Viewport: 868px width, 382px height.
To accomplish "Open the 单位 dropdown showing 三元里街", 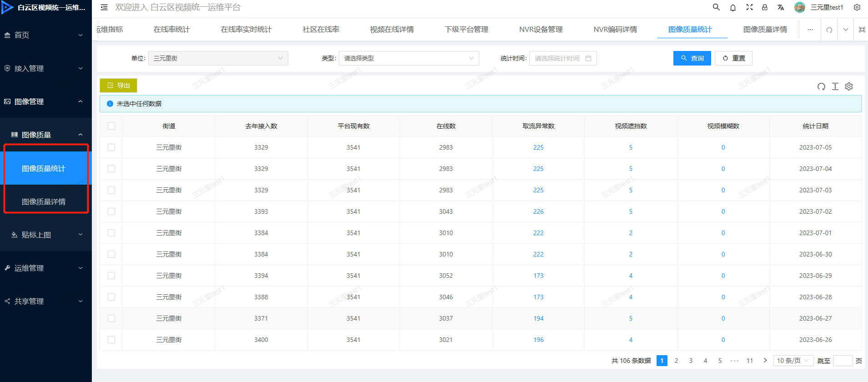I will (218, 58).
